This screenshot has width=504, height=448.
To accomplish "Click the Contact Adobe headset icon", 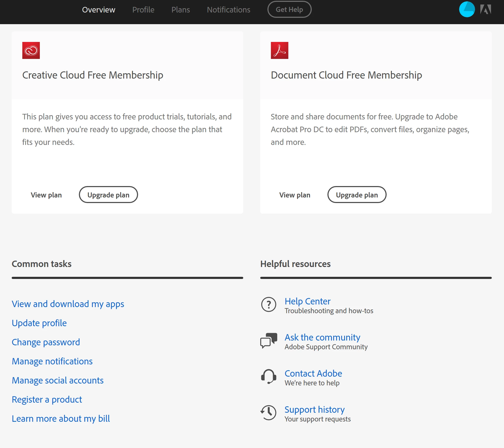I will 268,377.
